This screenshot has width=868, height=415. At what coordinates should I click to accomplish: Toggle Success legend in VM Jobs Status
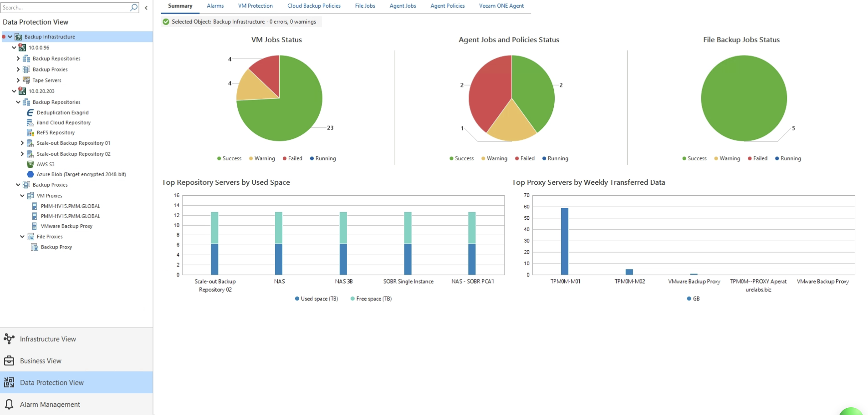(x=230, y=158)
